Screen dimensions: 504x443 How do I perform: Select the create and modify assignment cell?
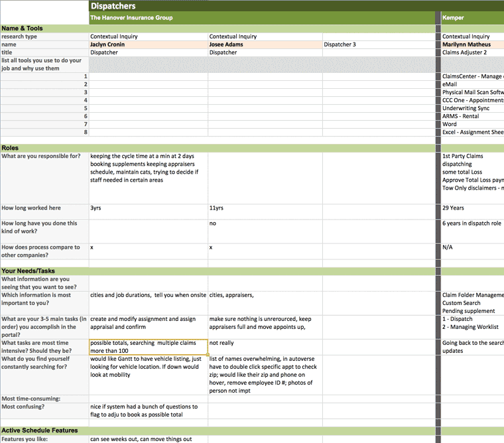coord(149,327)
